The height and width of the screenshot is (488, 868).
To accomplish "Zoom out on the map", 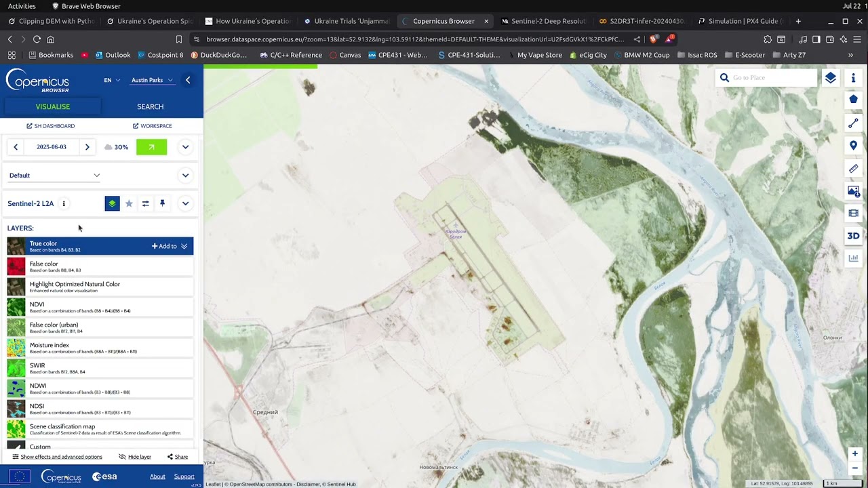I will click(854, 468).
